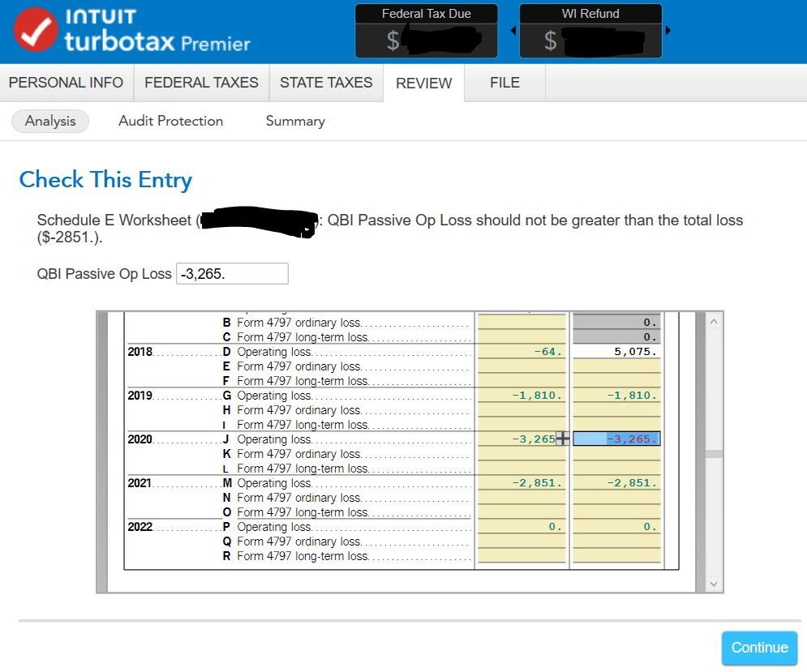Click 2022 Operating loss right cell 0
This screenshot has height=672, width=807.
616,526
